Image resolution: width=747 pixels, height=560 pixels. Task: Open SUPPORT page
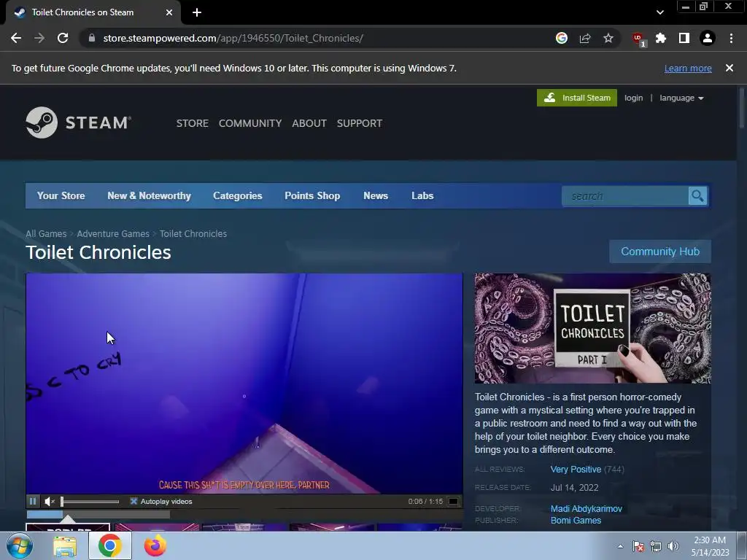[x=360, y=123]
